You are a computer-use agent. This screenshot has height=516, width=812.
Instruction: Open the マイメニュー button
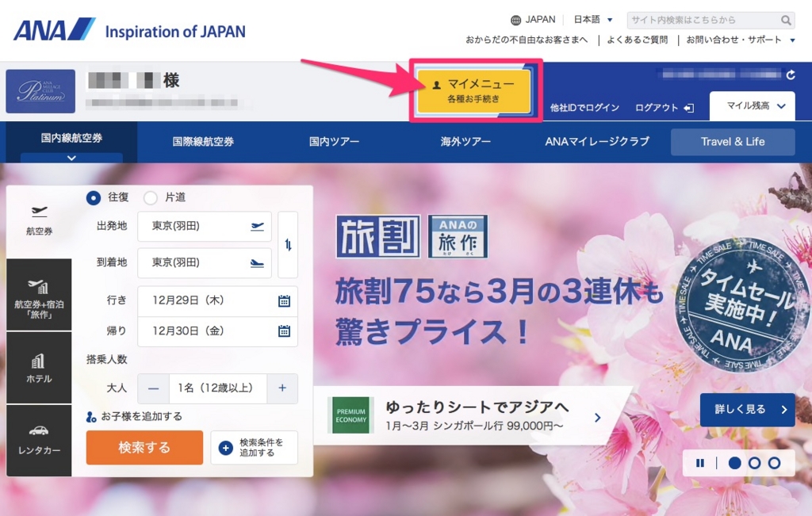pyautogui.click(x=474, y=90)
